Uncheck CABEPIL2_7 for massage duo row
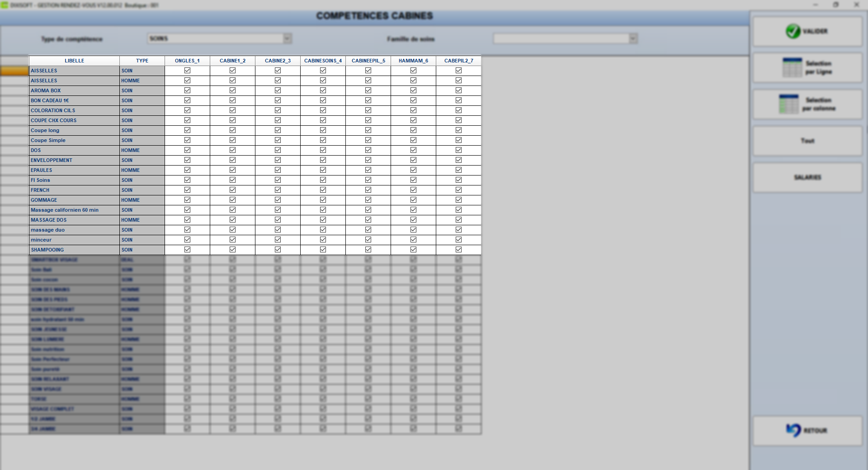This screenshot has height=470, width=868. coord(458,230)
